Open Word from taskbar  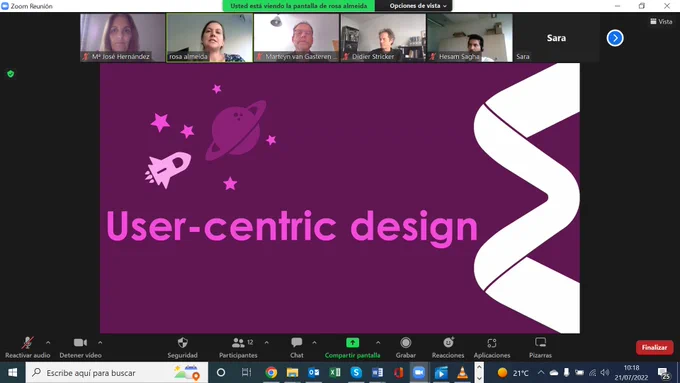pyautogui.click(x=377, y=373)
